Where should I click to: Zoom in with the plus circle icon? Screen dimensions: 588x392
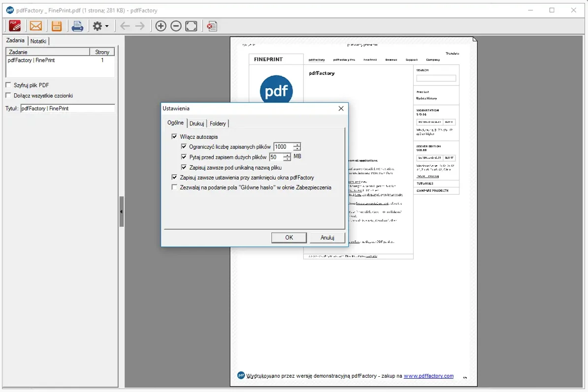pyautogui.click(x=161, y=26)
